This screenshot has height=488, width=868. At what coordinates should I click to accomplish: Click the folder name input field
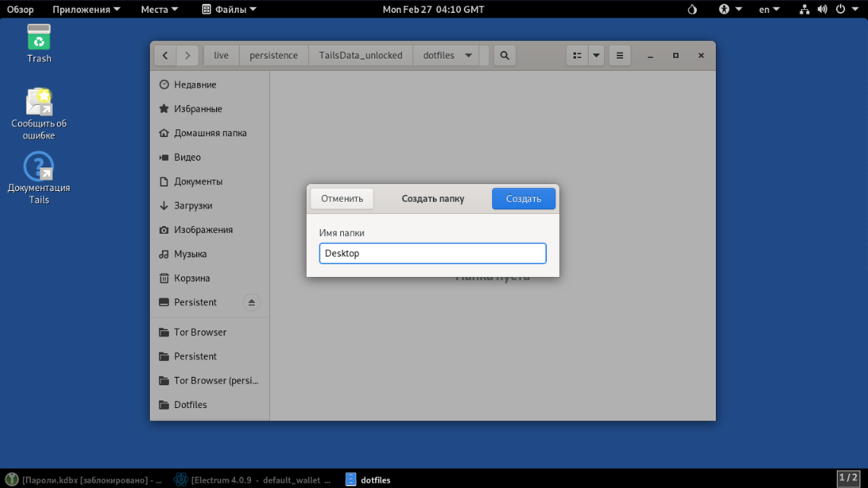tap(432, 254)
